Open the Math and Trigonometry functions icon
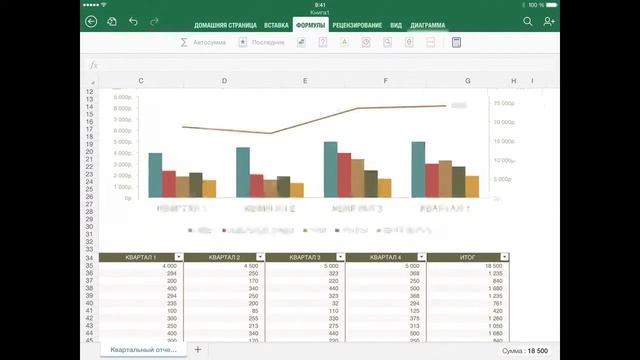Screen dimensions: 640x360 point(409,42)
